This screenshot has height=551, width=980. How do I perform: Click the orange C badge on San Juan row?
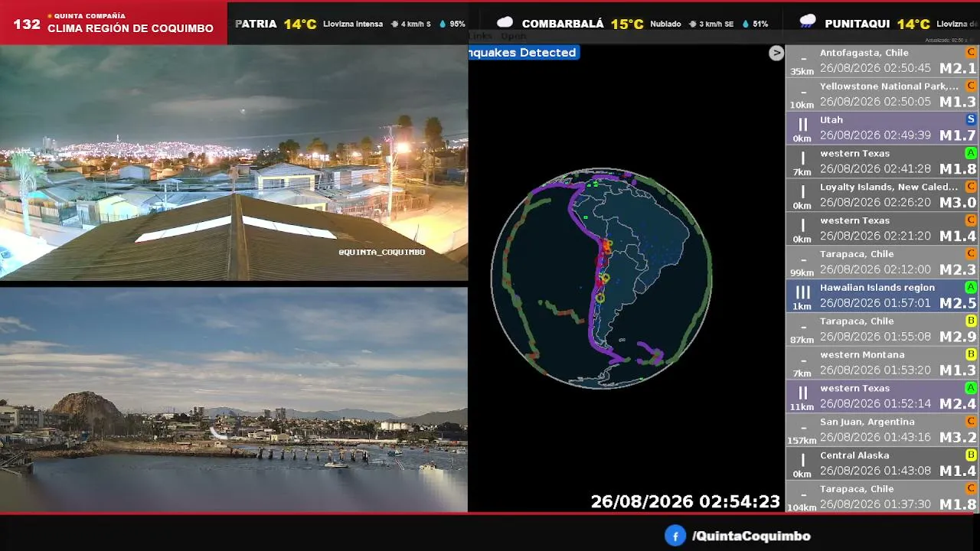tap(971, 421)
